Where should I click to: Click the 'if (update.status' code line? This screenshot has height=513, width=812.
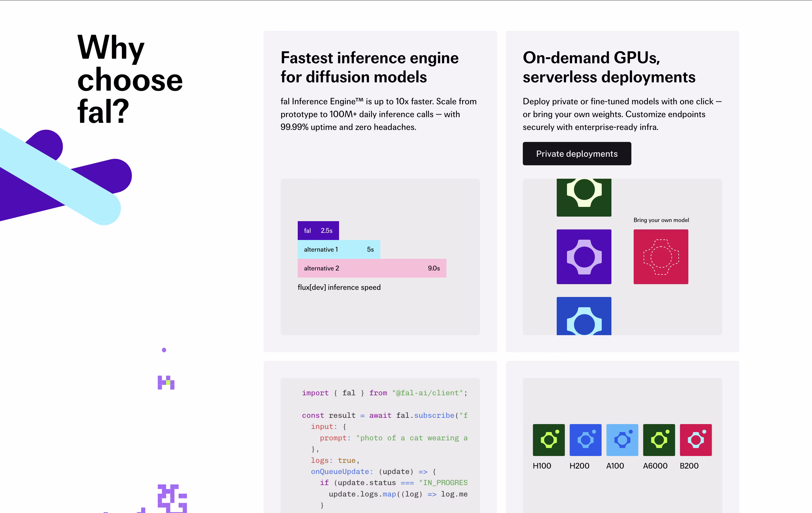point(393,483)
